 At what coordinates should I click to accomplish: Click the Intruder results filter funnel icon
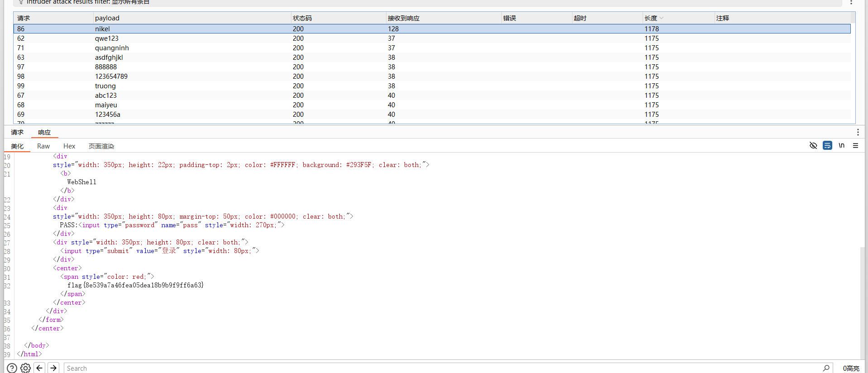(x=21, y=2)
